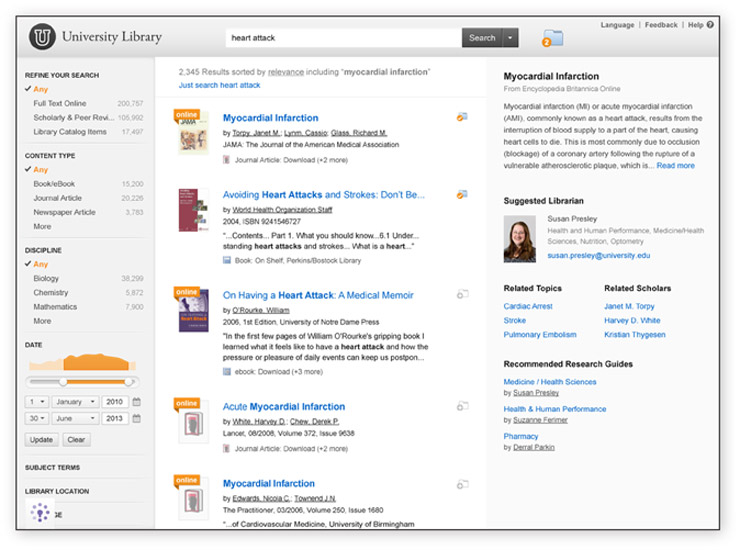Click the journal article icon under JAMA result
The width and height of the screenshot is (740, 550).
click(x=226, y=160)
